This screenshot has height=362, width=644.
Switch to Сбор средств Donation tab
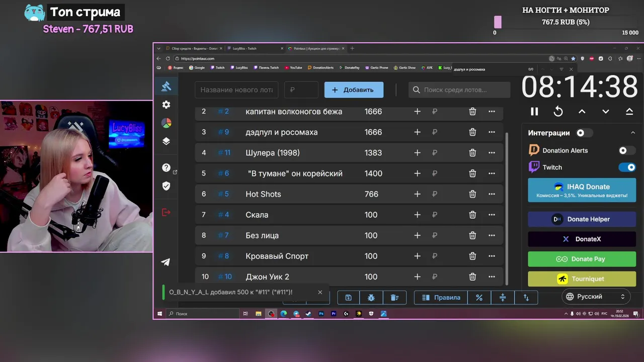point(193,48)
